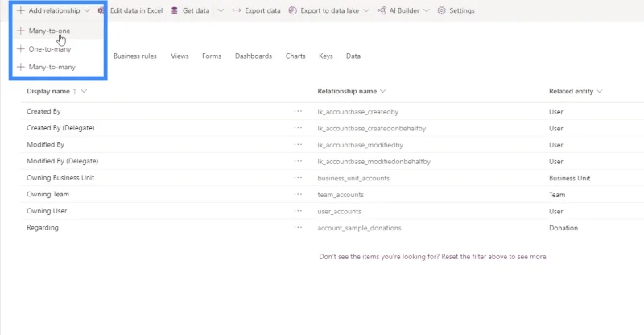Click the plus icon next to Many-to-many
Viewport: 644px width, 335px height.
click(x=21, y=67)
